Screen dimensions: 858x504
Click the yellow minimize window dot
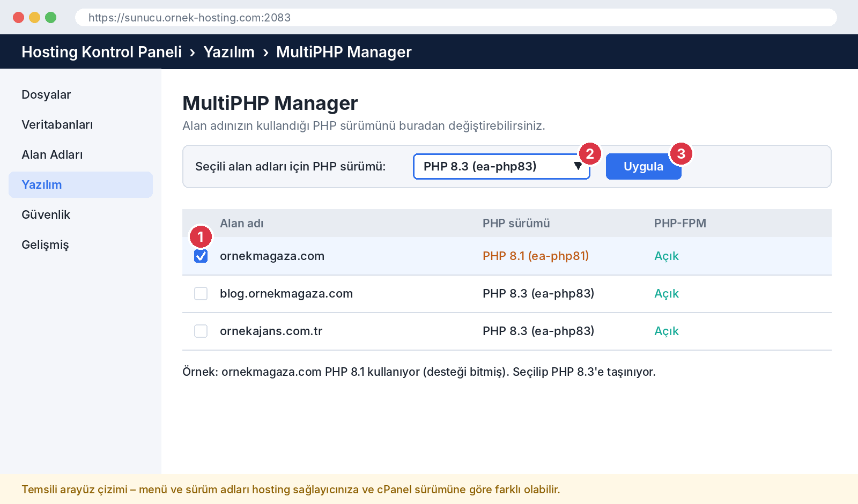[35, 18]
